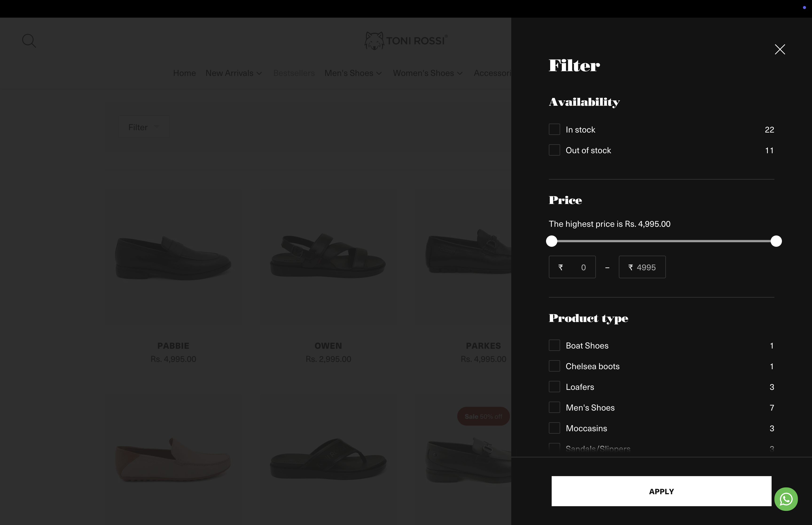Select the Boat Shoes product type

[554, 345]
